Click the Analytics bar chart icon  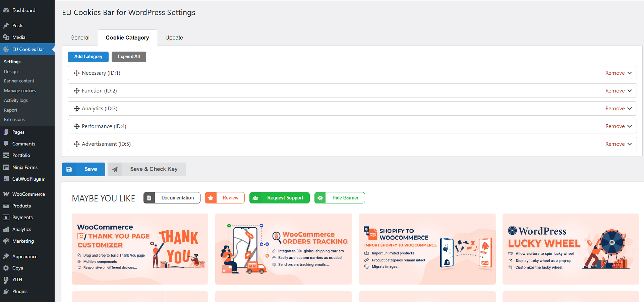tap(6, 229)
